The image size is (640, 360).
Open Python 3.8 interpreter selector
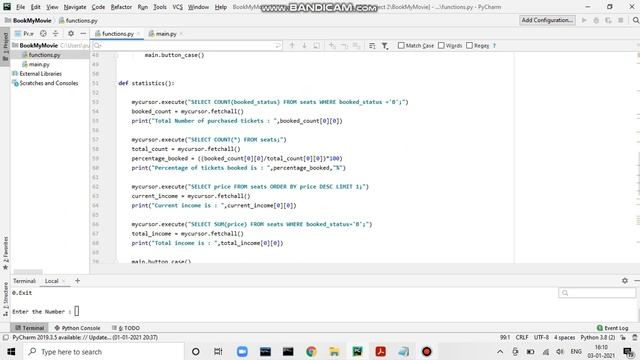point(598,338)
